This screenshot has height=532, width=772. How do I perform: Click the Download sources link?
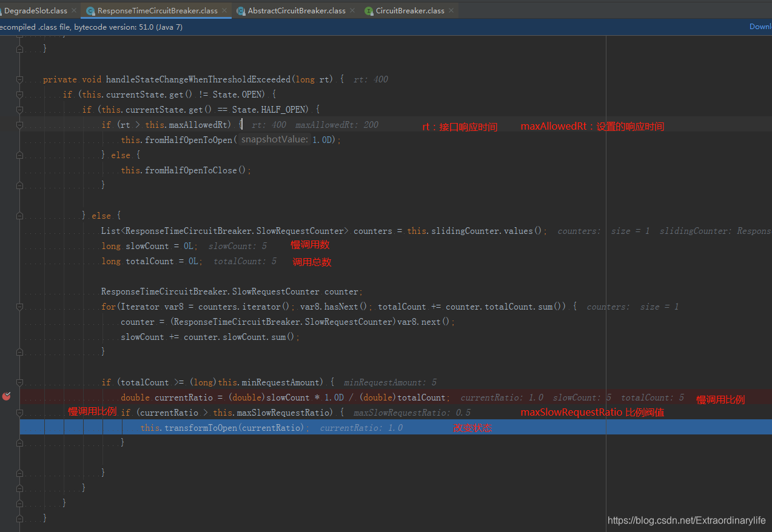[760, 27]
